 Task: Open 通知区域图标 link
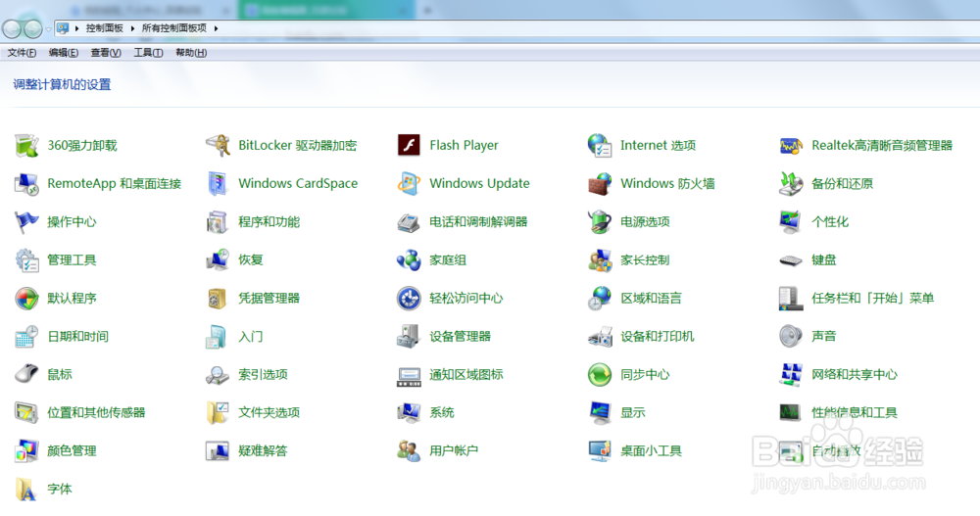[x=466, y=375]
